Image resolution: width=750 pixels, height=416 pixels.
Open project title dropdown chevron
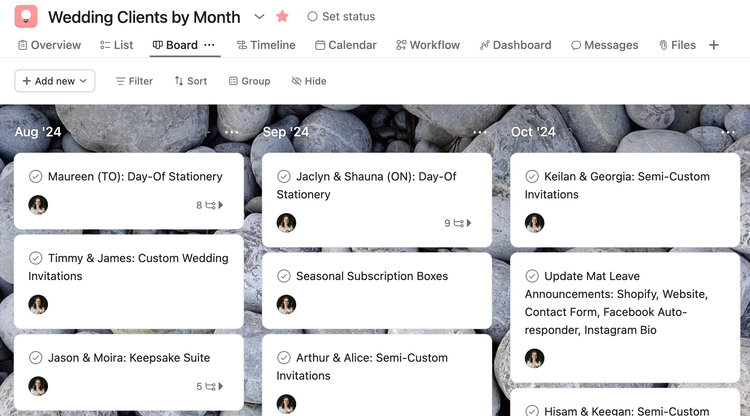click(x=259, y=17)
